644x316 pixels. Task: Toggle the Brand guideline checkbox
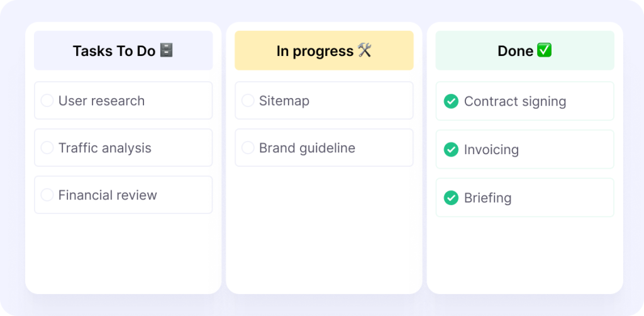point(248,148)
